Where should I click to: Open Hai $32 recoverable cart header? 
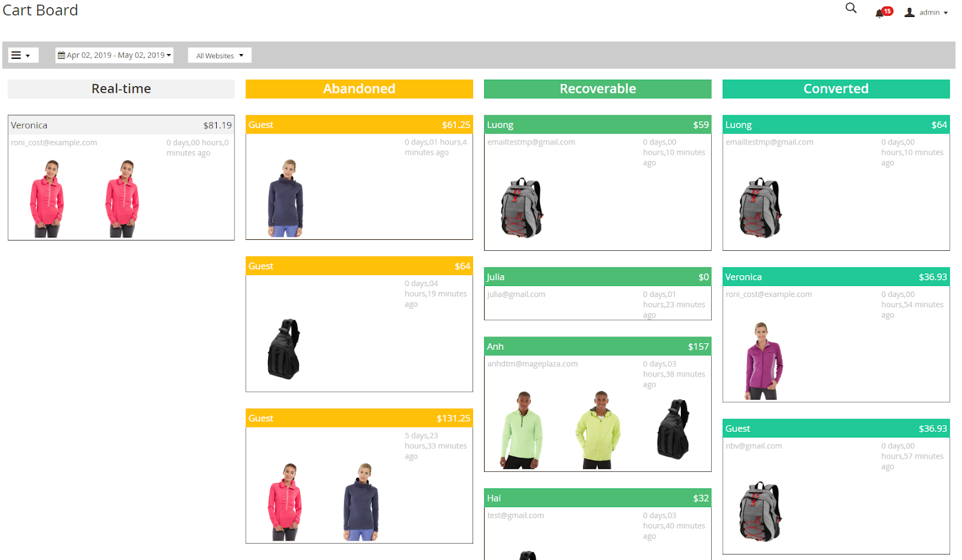(598, 498)
